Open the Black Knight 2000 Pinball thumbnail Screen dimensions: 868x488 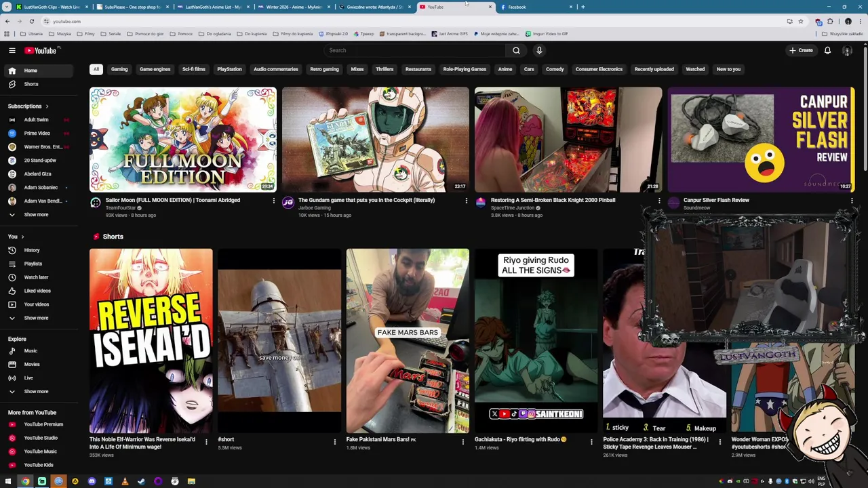pyautogui.click(x=568, y=140)
